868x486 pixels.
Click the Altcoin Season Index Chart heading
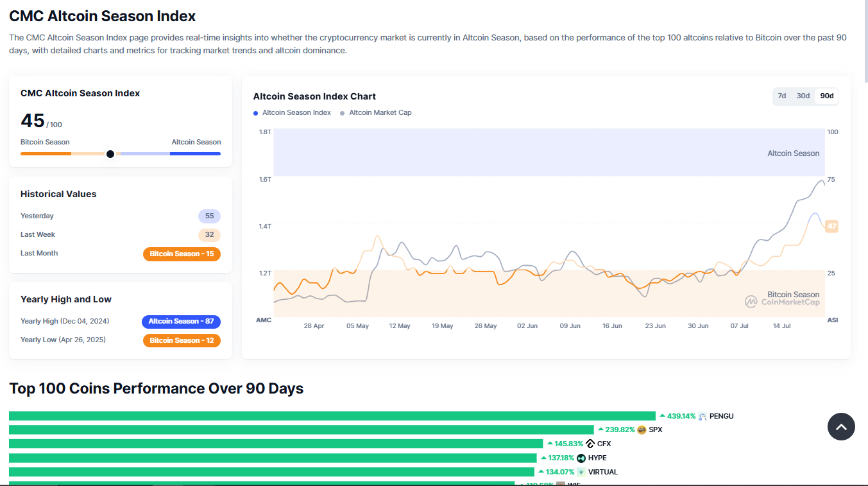pos(314,96)
